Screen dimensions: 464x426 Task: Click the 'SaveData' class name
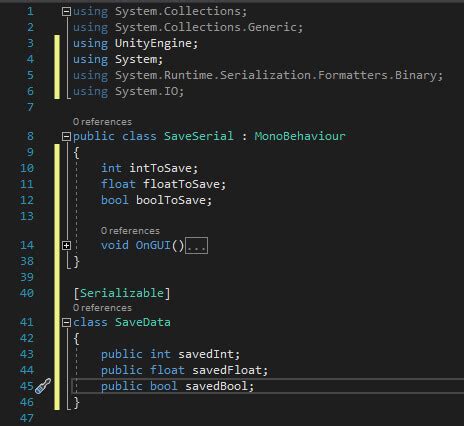143,322
